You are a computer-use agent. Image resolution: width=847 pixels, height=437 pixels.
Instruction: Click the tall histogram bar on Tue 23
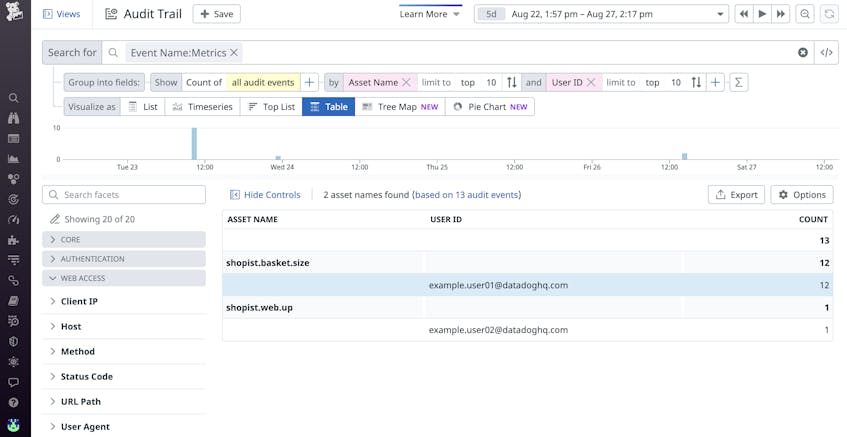[194, 144]
